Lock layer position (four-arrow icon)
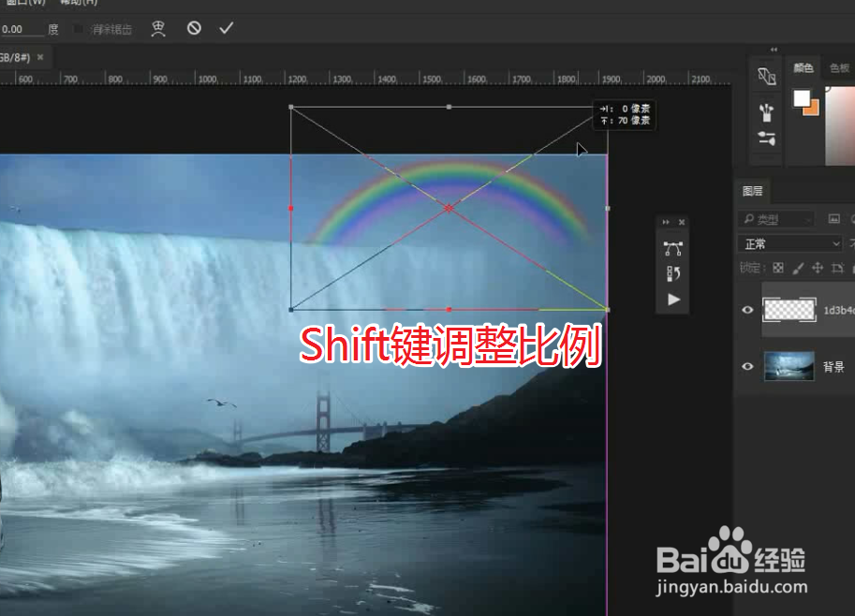855x616 pixels. pos(818,268)
